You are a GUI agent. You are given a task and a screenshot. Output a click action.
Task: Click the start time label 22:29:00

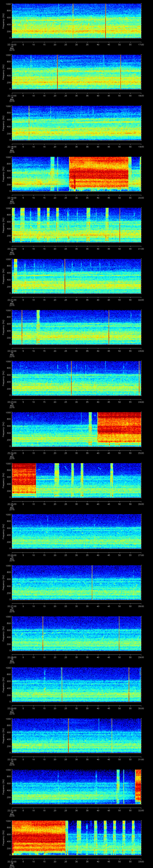[12, 708]
